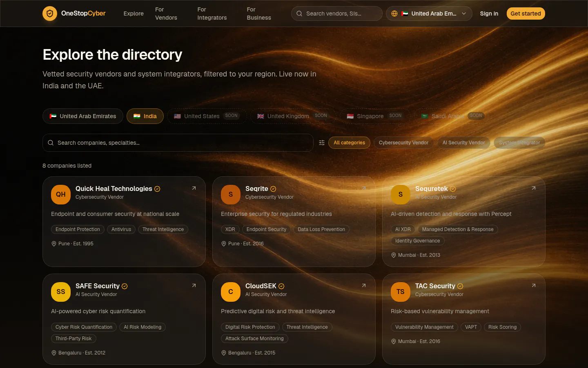588x368 pixels.
Task: Click the Sign in link
Action: point(489,13)
